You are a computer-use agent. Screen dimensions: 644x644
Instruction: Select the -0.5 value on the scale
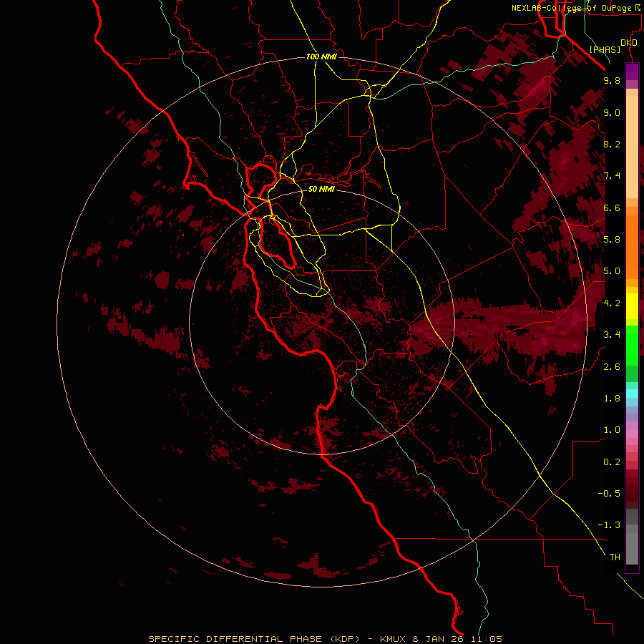[x=609, y=494]
